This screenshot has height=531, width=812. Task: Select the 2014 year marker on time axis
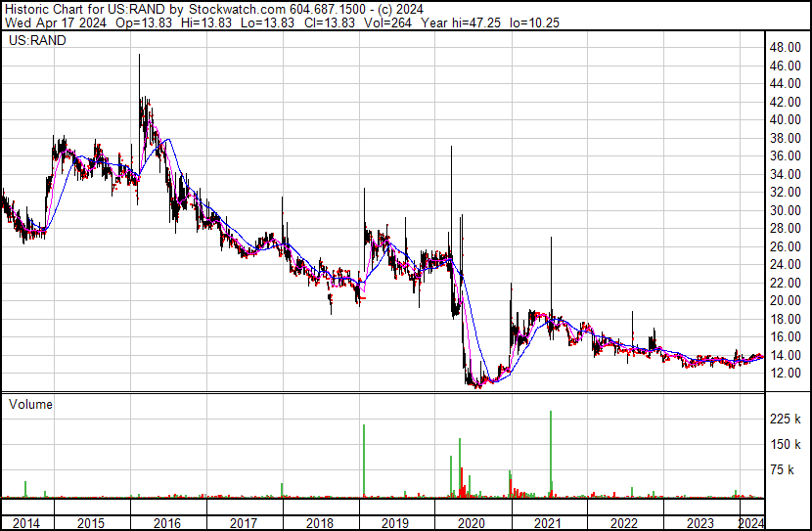click(x=26, y=523)
